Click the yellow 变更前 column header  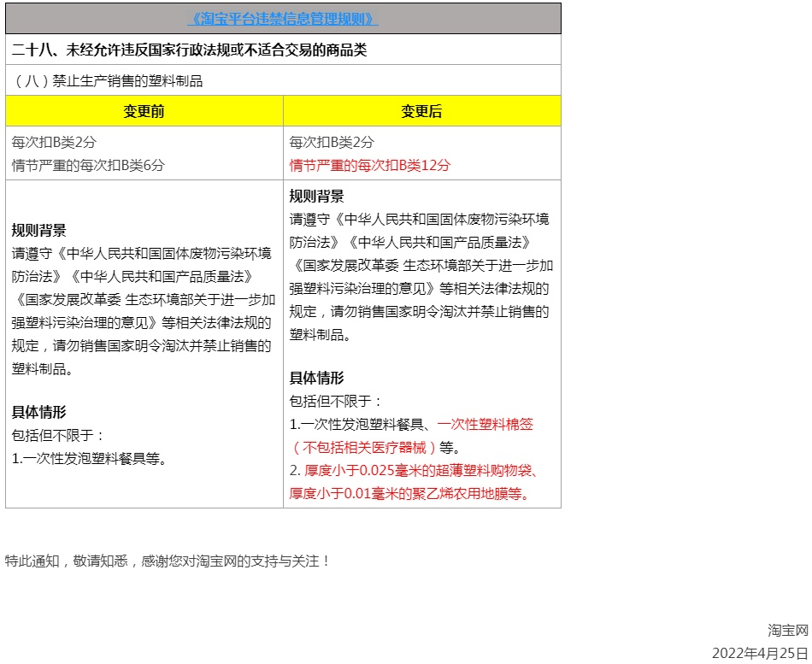click(144, 111)
